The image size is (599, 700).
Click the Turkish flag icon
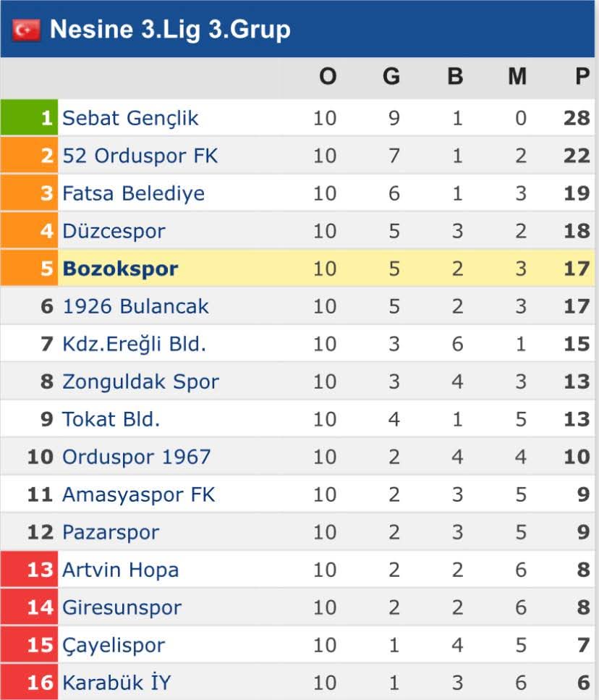pos(26,30)
